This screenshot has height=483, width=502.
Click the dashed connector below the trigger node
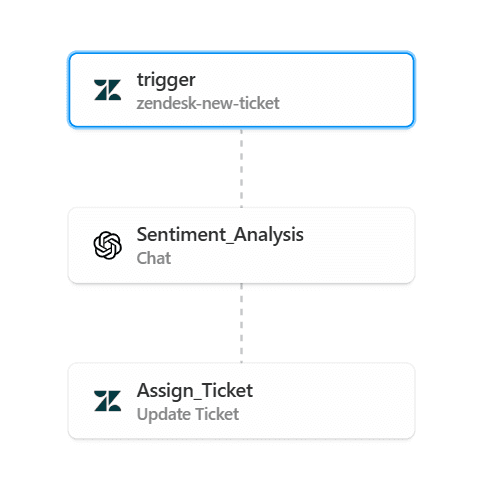pos(241,168)
